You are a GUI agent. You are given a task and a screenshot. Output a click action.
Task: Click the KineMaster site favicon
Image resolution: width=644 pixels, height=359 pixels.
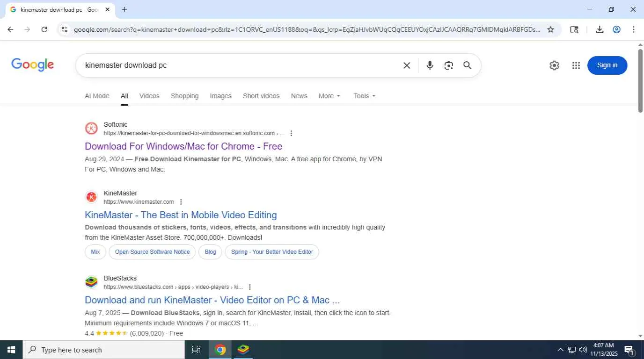tap(91, 197)
